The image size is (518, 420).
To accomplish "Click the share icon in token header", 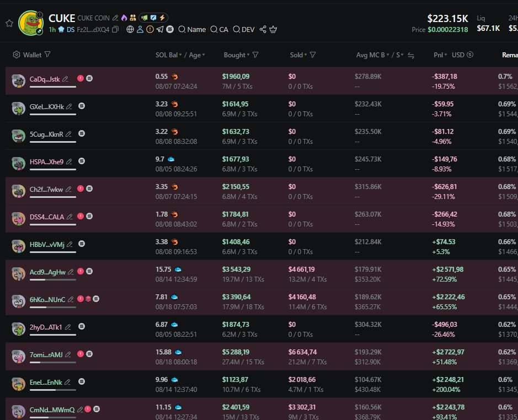I will (263, 29).
